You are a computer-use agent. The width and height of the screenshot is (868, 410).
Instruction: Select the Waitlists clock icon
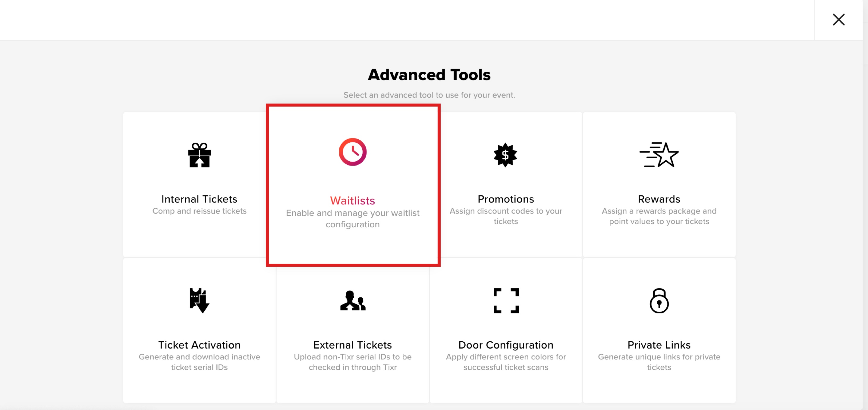[352, 152]
